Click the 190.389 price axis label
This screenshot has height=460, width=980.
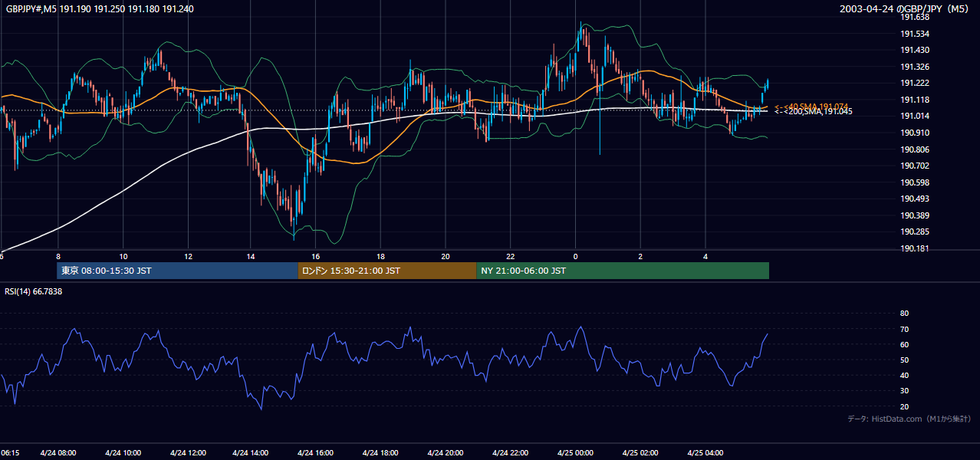pos(916,215)
